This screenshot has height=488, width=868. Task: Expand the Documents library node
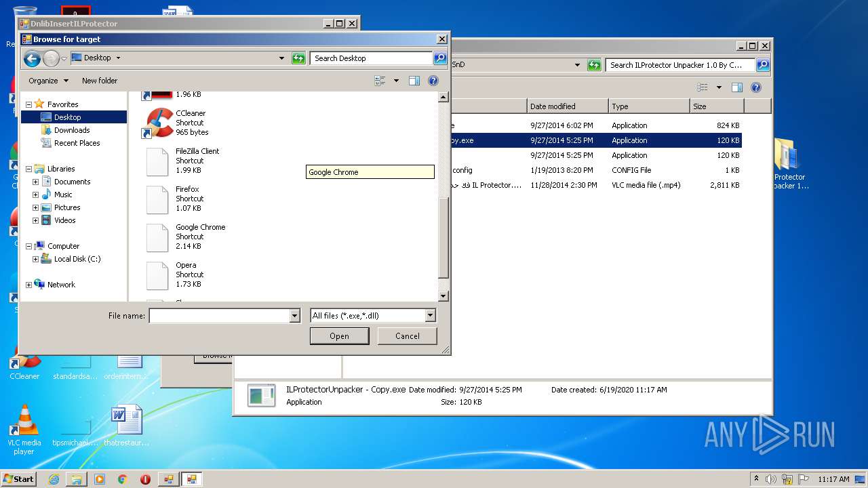click(x=35, y=182)
